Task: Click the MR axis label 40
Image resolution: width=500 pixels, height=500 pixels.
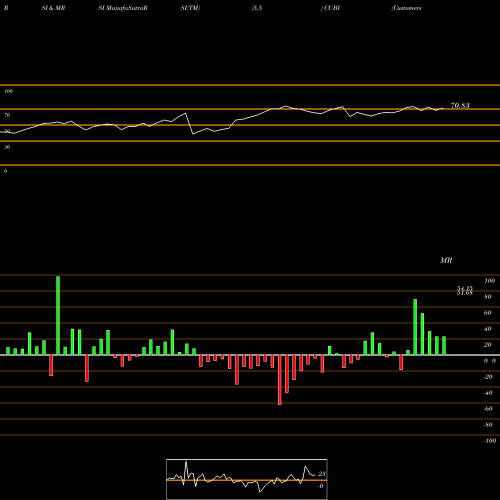Action: (x=488, y=329)
